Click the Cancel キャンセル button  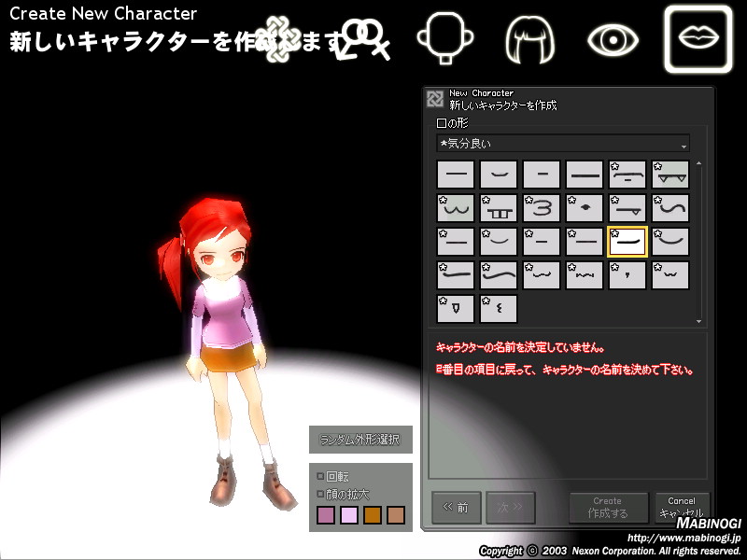[x=682, y=508]
